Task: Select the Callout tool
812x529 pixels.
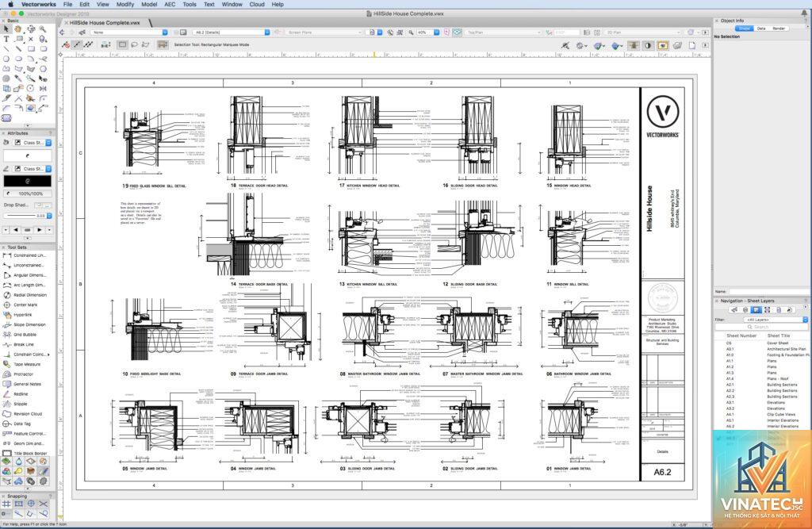Action: (x=19, y=39)
